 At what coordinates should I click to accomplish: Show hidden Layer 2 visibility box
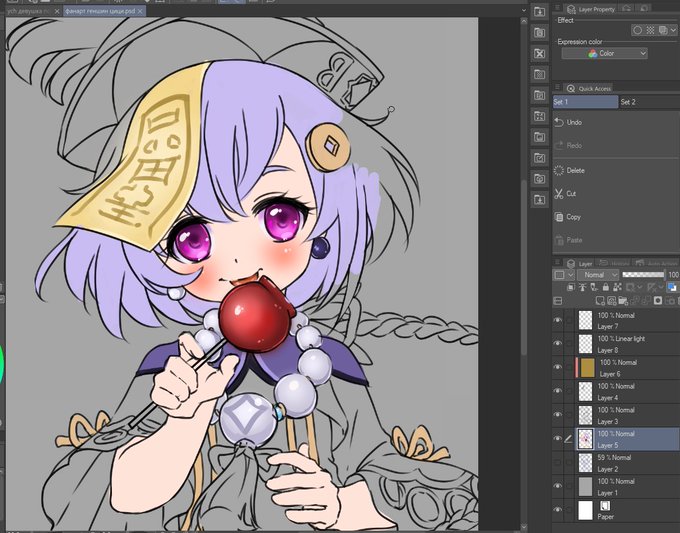point(558,462)
